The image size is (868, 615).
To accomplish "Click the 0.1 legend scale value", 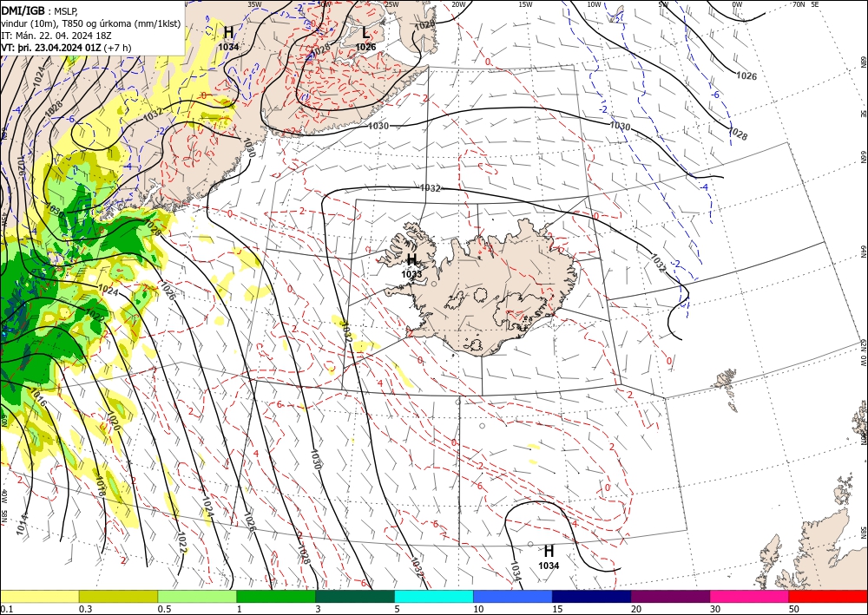I will click(x=5, y=609).
